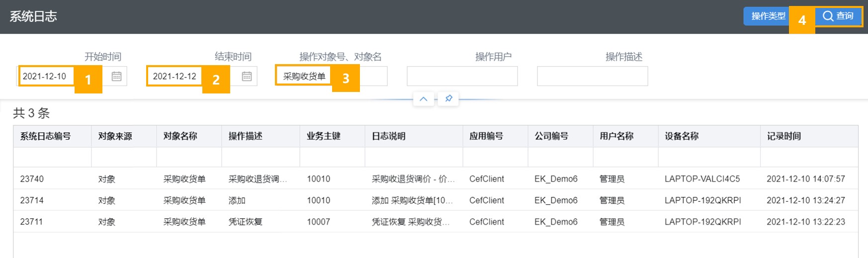Select log row 23711
The width and height of the screenshot is (868, 258).
[x=435, y=221]
